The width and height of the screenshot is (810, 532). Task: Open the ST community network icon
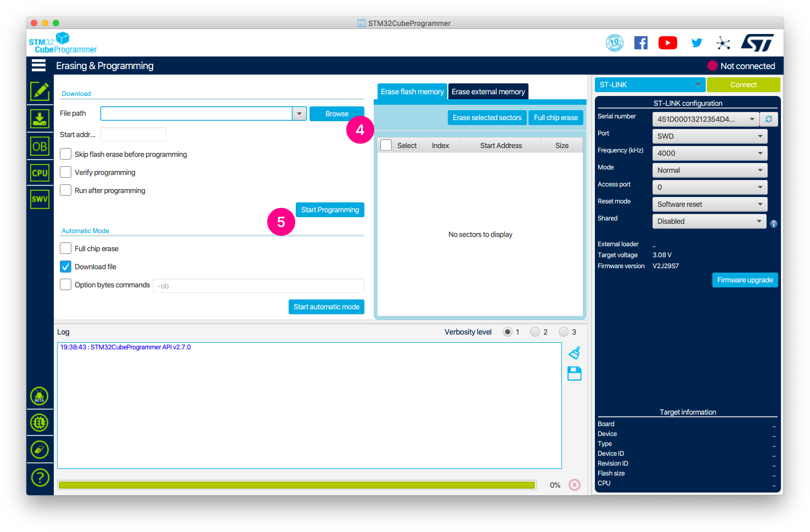723,43
